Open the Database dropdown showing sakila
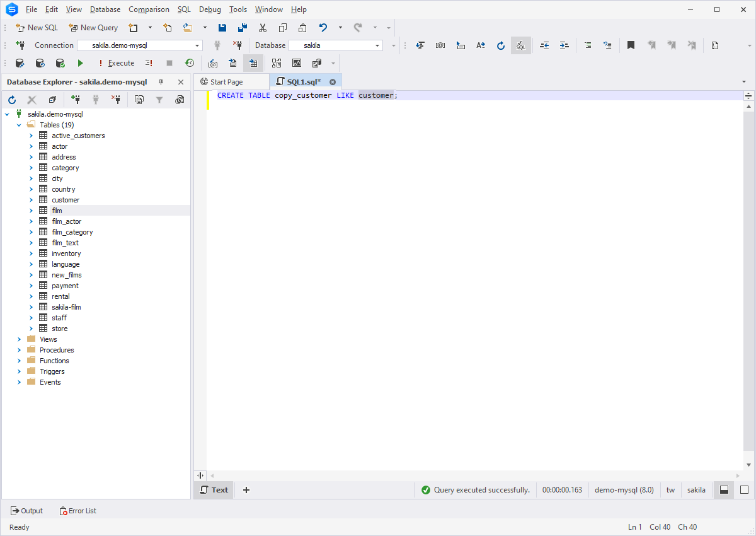Image resolution: width=756 pixels, height=536 pixels. (336, 45)
